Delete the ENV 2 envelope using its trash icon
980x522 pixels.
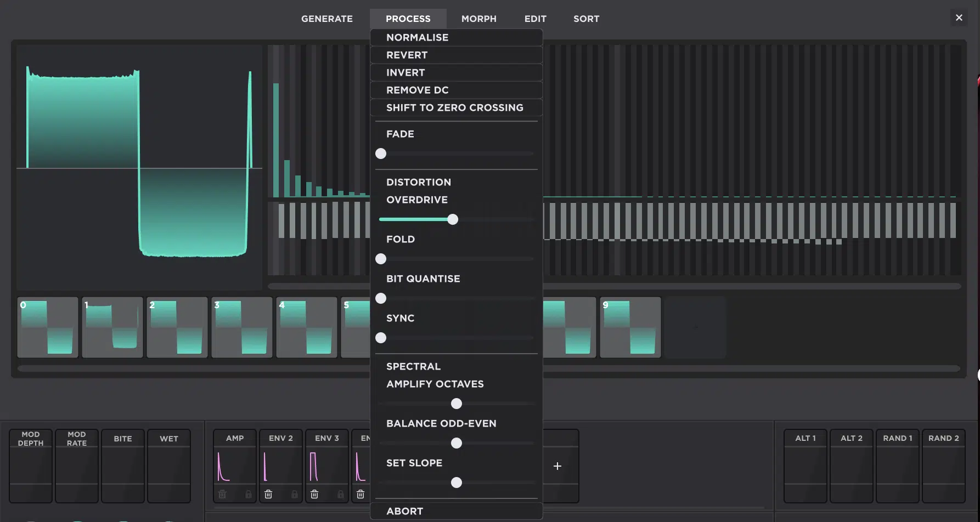(x=268, y=494)
